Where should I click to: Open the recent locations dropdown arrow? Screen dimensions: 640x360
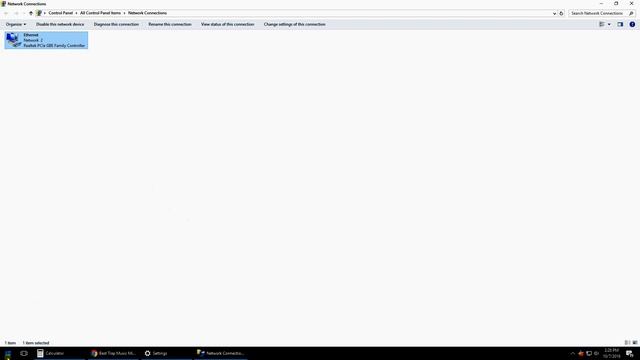pyautogui.click(x=23, y=13)
